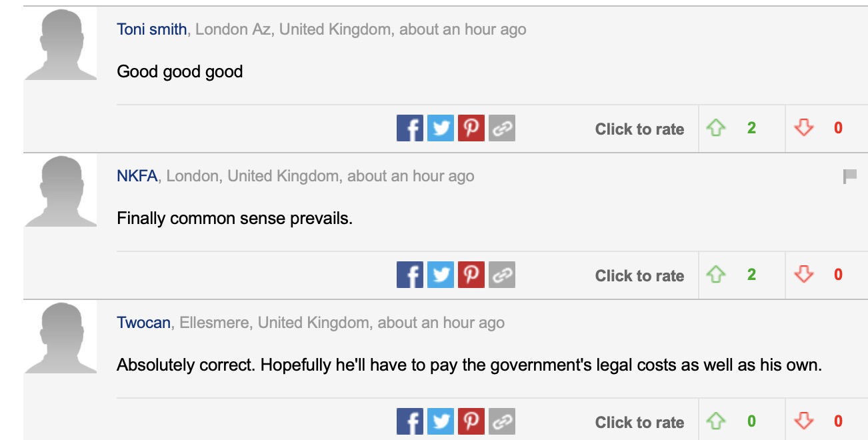Upvote Toni smith's comment with green arrow
The height and width of the screenshot is (440, 868).
coord(716,127)
